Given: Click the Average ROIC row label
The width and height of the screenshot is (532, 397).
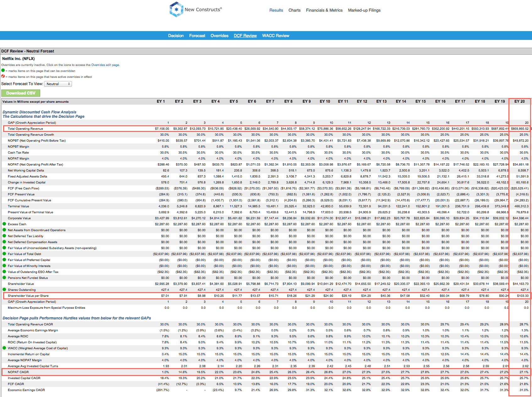Looking at the screenshot, I should pyautogui.click(x=18, y=336).
